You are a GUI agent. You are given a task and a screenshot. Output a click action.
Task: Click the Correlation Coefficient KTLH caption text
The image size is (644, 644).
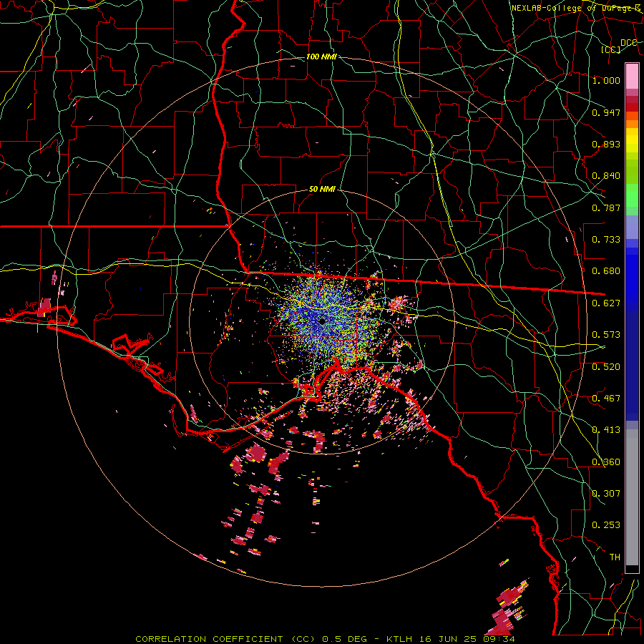tap(325, 639)
